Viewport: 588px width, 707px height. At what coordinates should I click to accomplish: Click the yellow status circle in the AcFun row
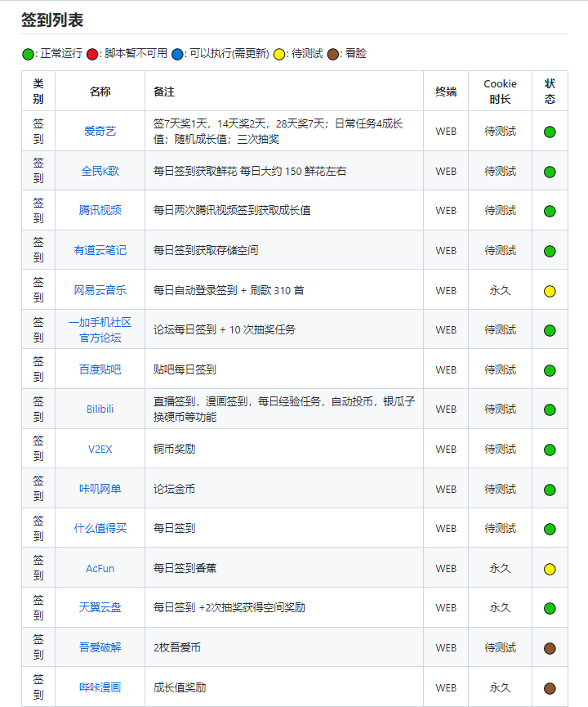[550, 569]
